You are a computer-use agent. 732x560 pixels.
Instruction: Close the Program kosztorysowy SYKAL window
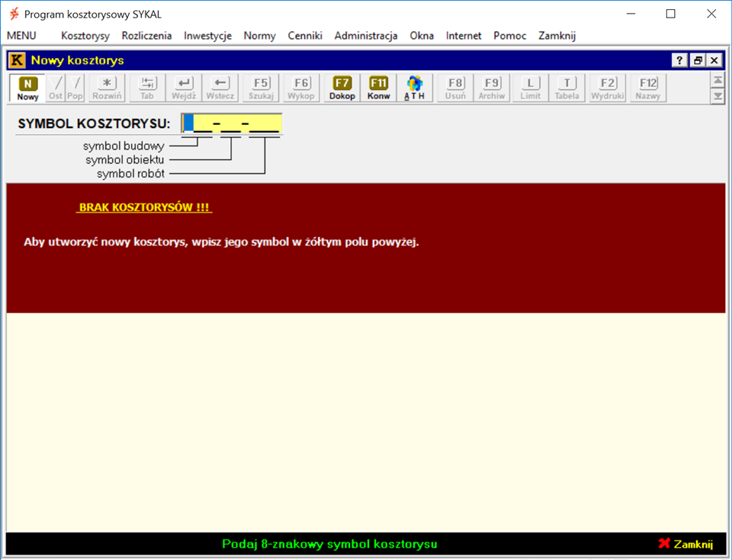[x=711, y=14]
